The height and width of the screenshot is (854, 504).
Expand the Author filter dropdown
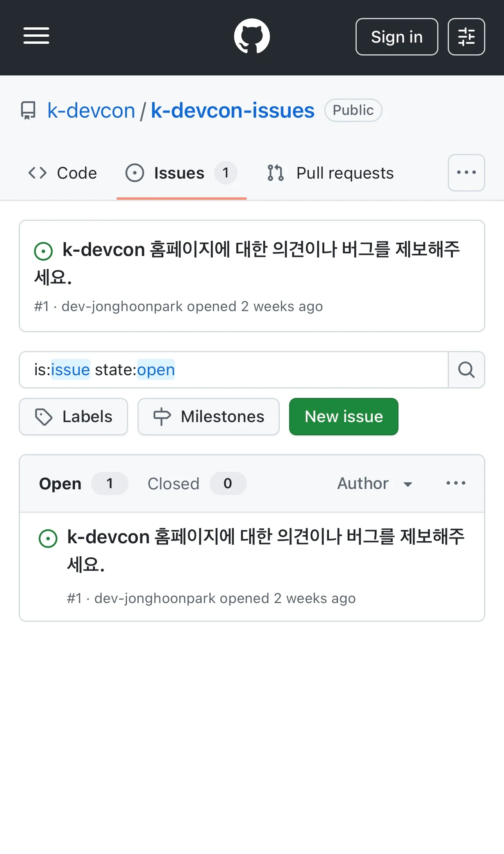point(375,483)
